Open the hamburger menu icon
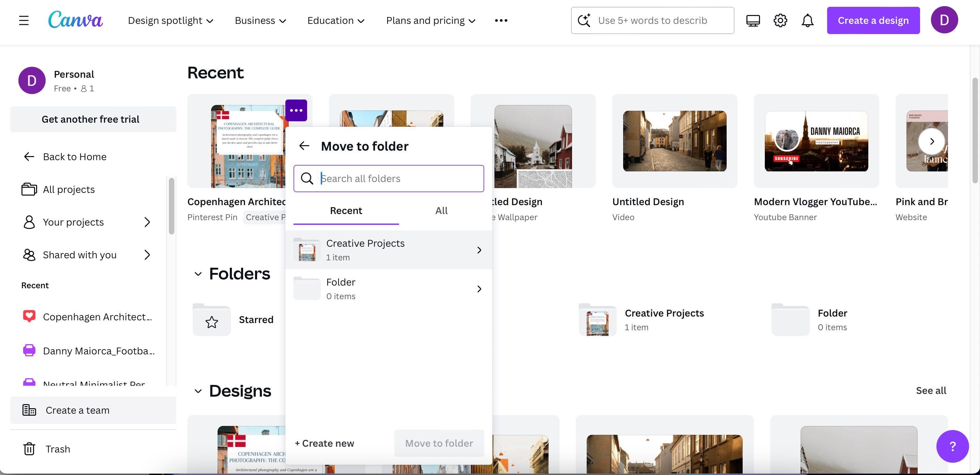980x475 pixels. pos(23,20)
